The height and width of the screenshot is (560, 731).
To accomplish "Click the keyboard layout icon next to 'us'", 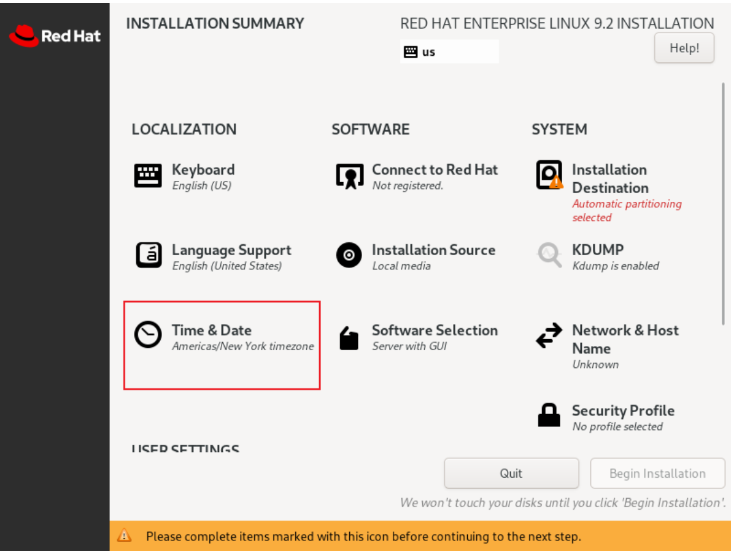I will [x=410, y=52].
